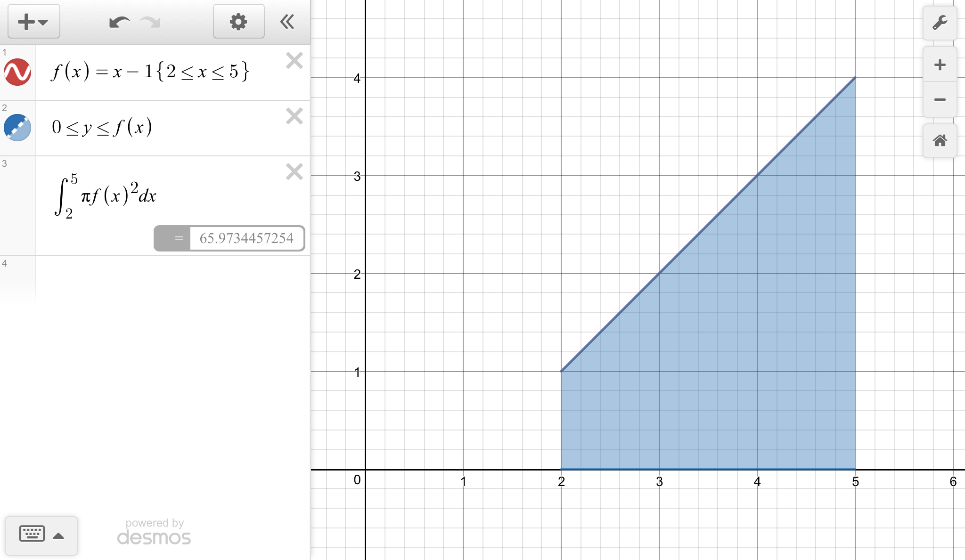Toggle visibility of the blue inequality shading
The image size is (965, 560).
(17, 128)
